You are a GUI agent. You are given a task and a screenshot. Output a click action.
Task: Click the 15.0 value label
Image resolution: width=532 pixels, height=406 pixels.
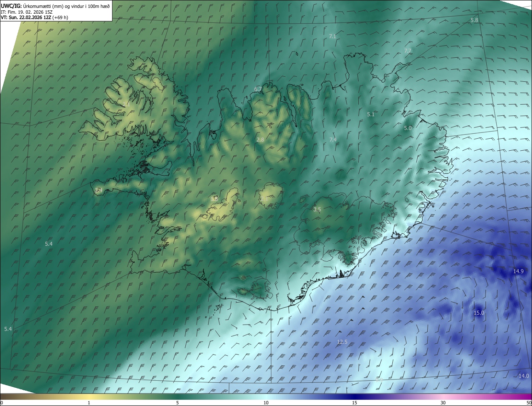[479, 313]
